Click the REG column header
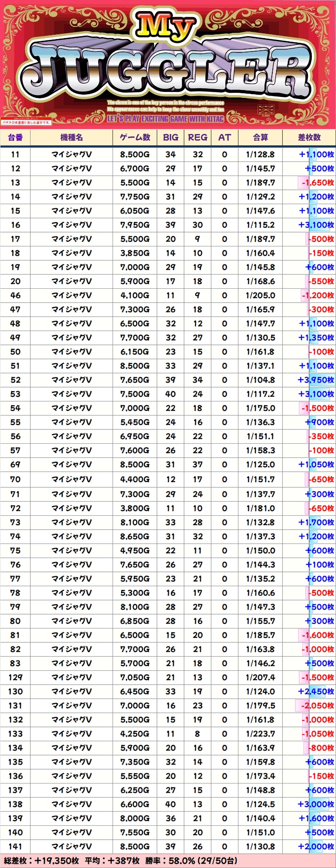 click(198, 137)
